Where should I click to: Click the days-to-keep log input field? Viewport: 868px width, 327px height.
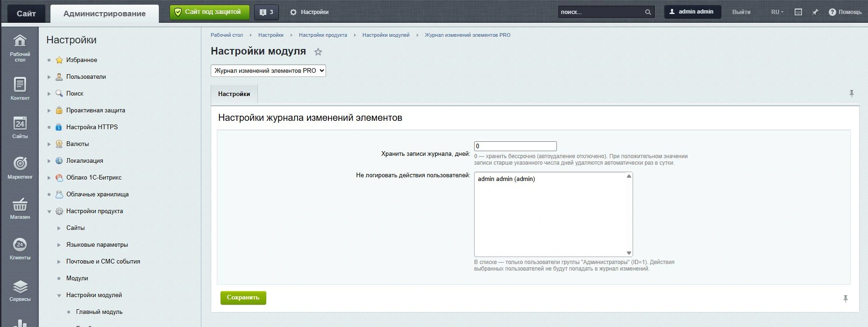[515, 146]
